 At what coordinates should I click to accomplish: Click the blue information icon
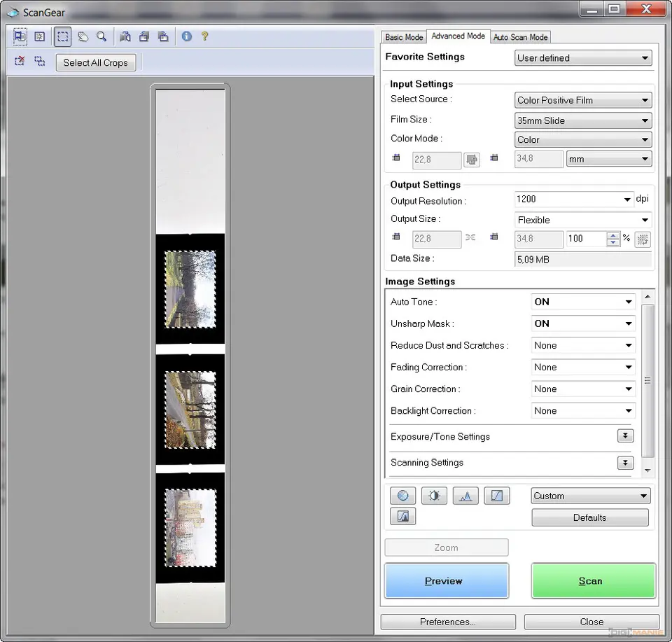[x=186, y=36]
